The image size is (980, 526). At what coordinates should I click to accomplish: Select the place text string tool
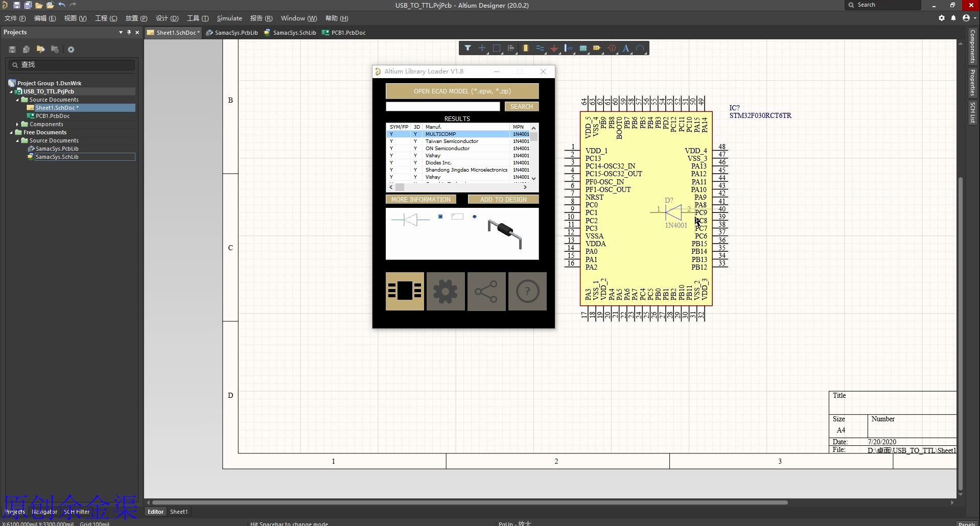click(x=626, y=48)
